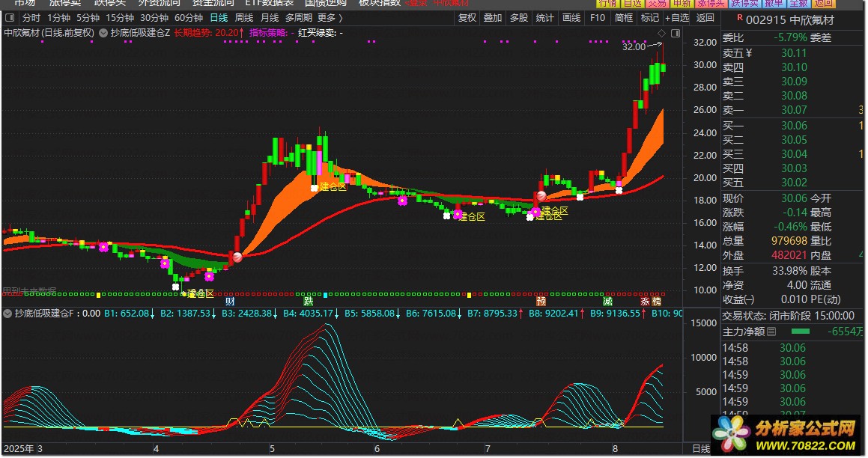Click the 预 event marker
868x458 pixels.
pyautogui.click(x=541, y=302)
